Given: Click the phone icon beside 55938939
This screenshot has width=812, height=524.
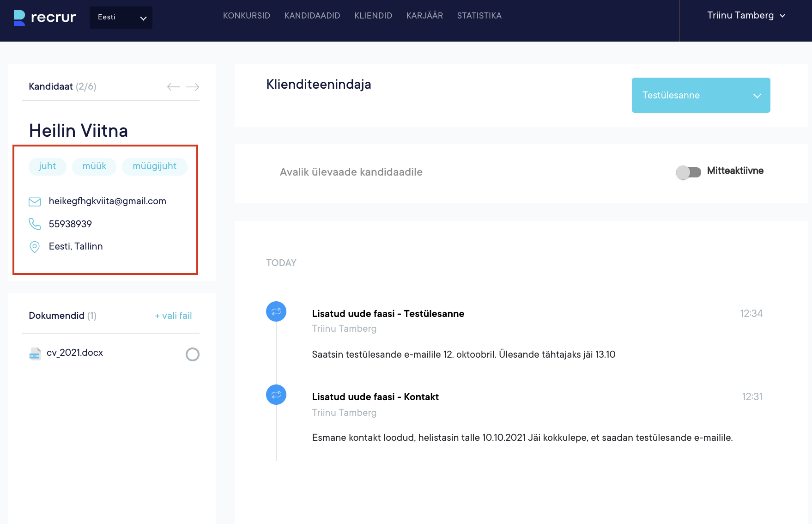Looking at the screenshot, I should (x=35, y=224).
